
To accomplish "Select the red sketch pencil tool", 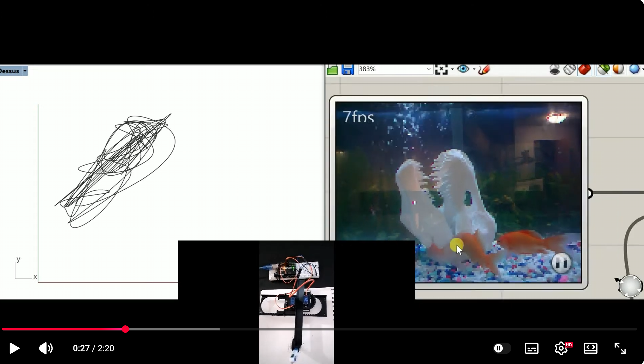I will [x=484, y=70].
